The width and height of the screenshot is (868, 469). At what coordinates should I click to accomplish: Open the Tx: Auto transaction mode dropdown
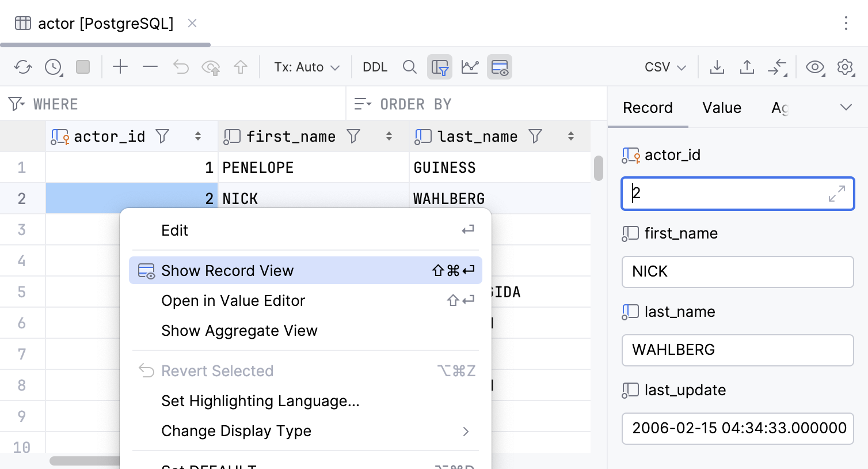pos(306,67)
